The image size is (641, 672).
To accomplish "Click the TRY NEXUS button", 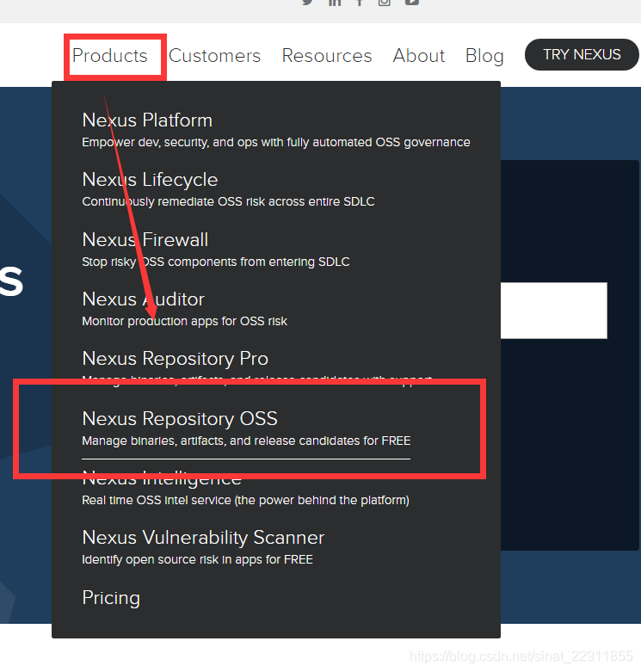I will pos(582,54).
